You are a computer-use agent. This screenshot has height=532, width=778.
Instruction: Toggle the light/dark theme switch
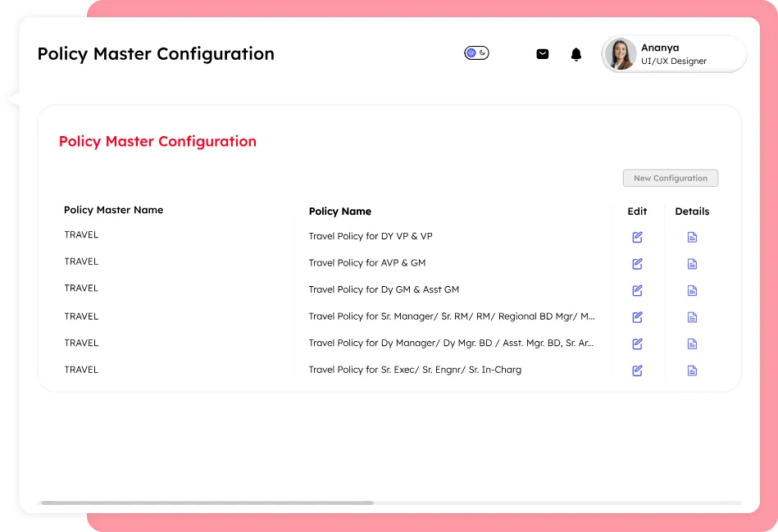point(476,53)
